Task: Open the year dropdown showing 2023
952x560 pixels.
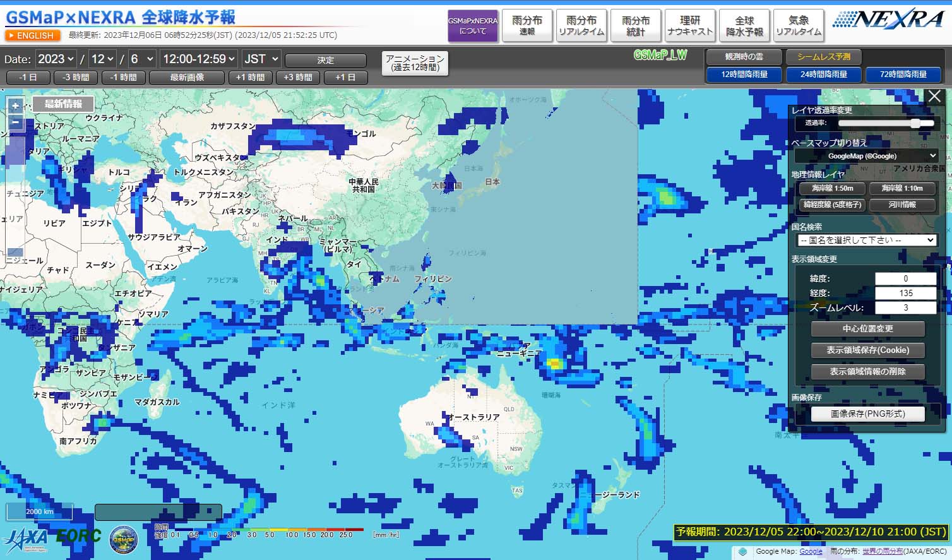Action: [56, 59]
